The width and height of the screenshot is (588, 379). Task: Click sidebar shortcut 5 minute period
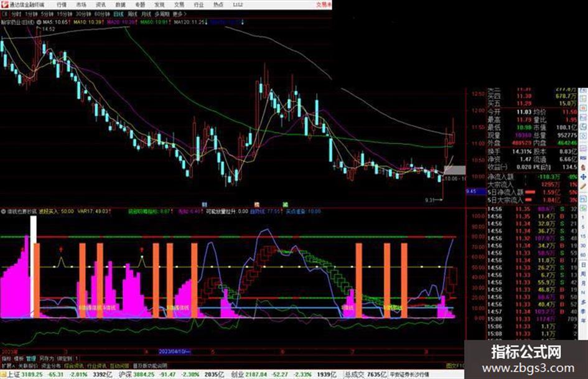pos(583,227)
